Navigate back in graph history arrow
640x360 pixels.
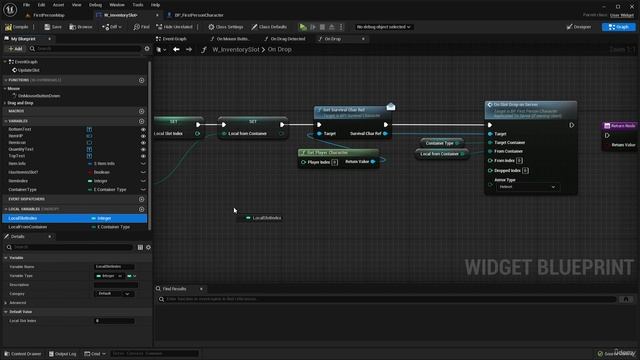click(x=176, y=49)
